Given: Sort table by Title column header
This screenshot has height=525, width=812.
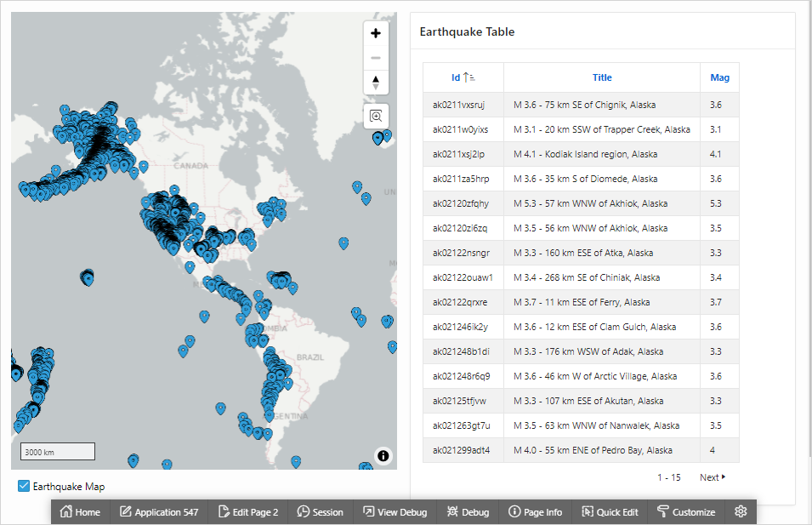Looking at the screenshot, I should 602,77.
